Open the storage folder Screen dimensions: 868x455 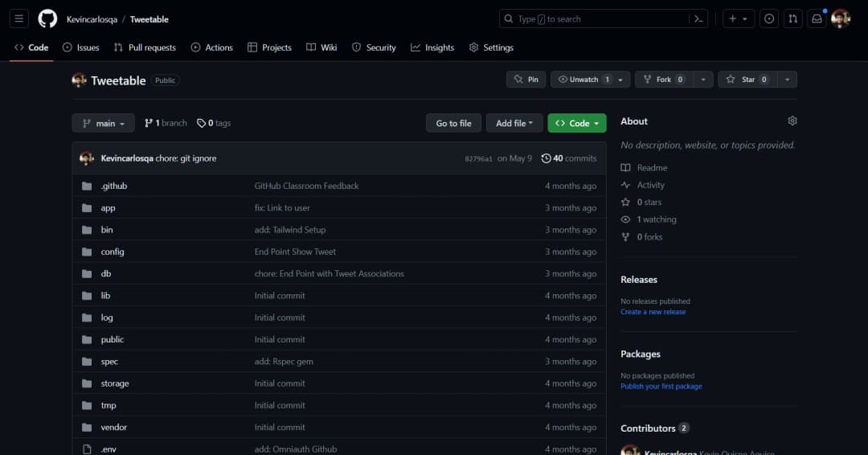coord(115,383)
